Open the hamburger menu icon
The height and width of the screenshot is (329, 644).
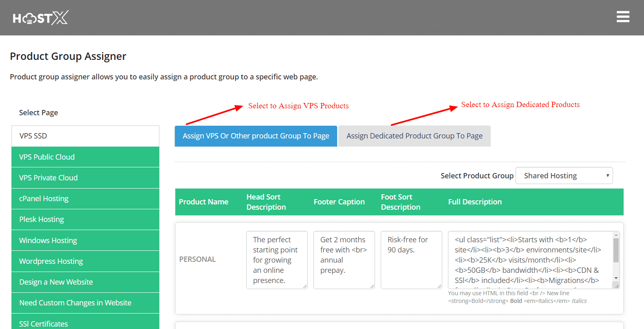pos(623,17)
